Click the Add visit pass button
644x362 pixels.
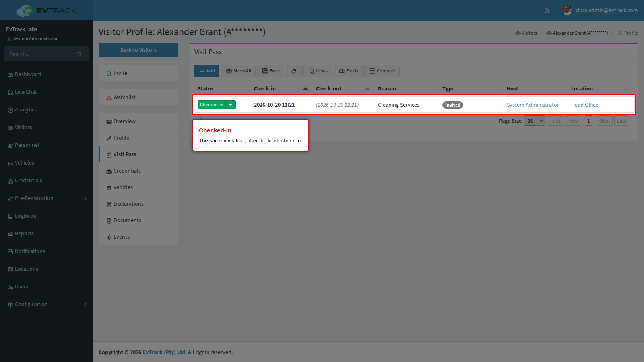click(206, 71)
